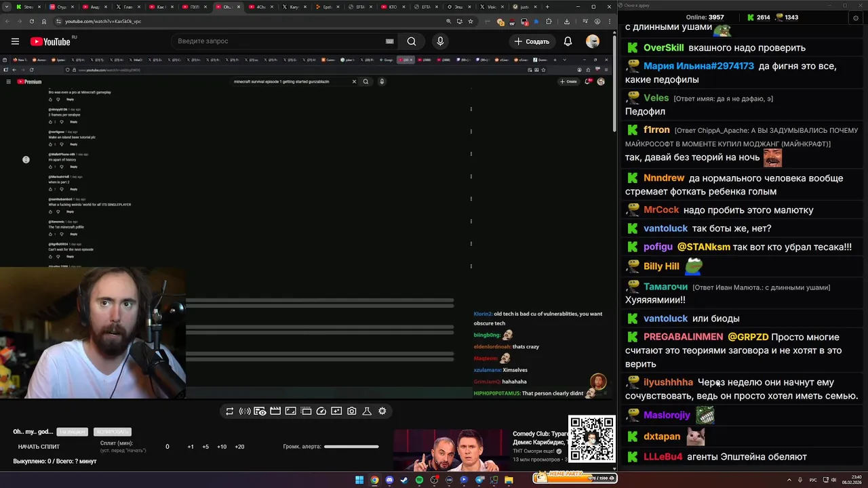The width and height of the screenshot is (868, 488).
Task: Click username PREGABALINMEN in chat
Action: pyautogui.click(x=683, y=337)
